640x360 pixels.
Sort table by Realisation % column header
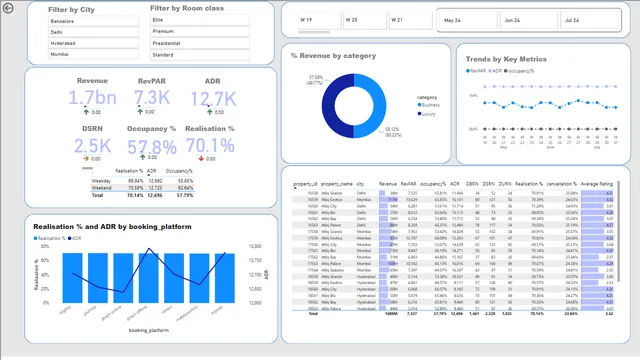[529, 184]
